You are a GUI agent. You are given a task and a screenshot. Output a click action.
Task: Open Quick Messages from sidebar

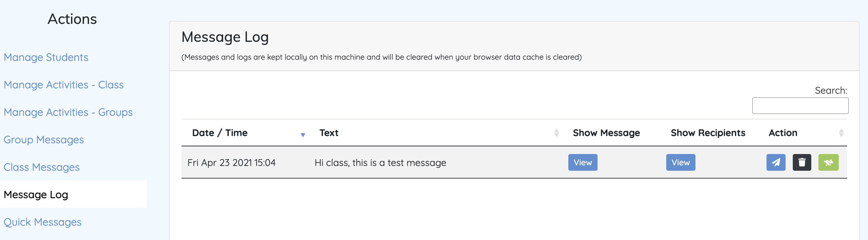pos(42,222)
